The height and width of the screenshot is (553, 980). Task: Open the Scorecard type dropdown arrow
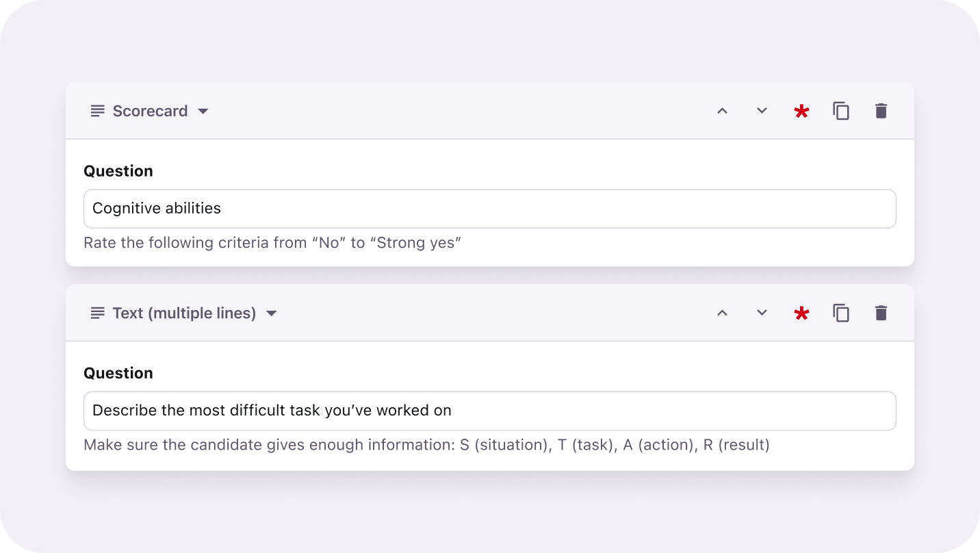(203, 112)
